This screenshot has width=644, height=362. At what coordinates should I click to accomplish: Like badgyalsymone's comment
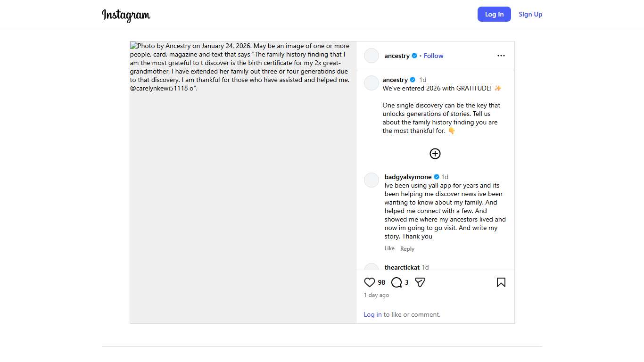tap(389, 248)
